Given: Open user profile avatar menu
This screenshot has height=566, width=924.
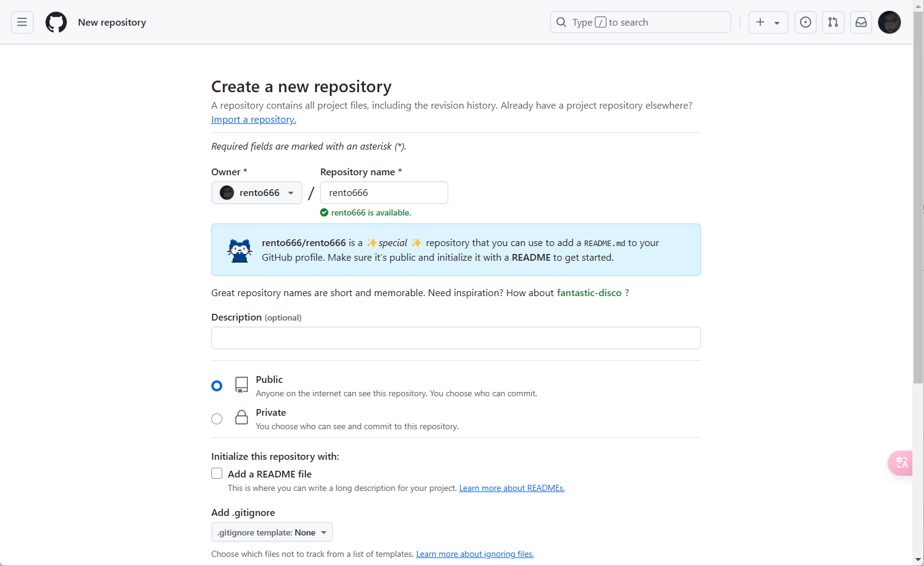Looking at the screenshot, I should [x=889, y=23].
